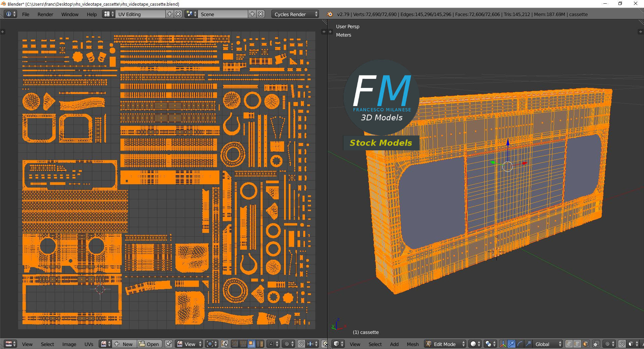
Task: Open the viewport shading dropdown
Action: (475, 344)
